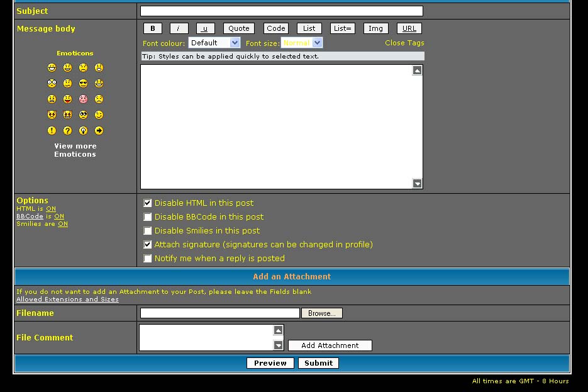This screenshot has width=588, height=392.
Task: Insert the Shocked wide-eyed emoticon
Action: click(52, 83)
